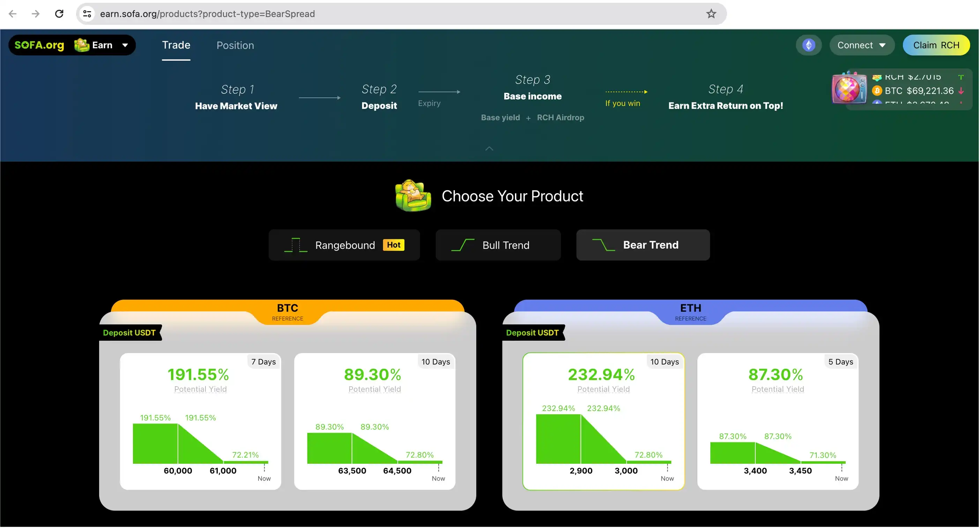Screen dimensions: 980x528
Task: Click Potential Yield under 191.55%
Action: click(x=201, y=389)
